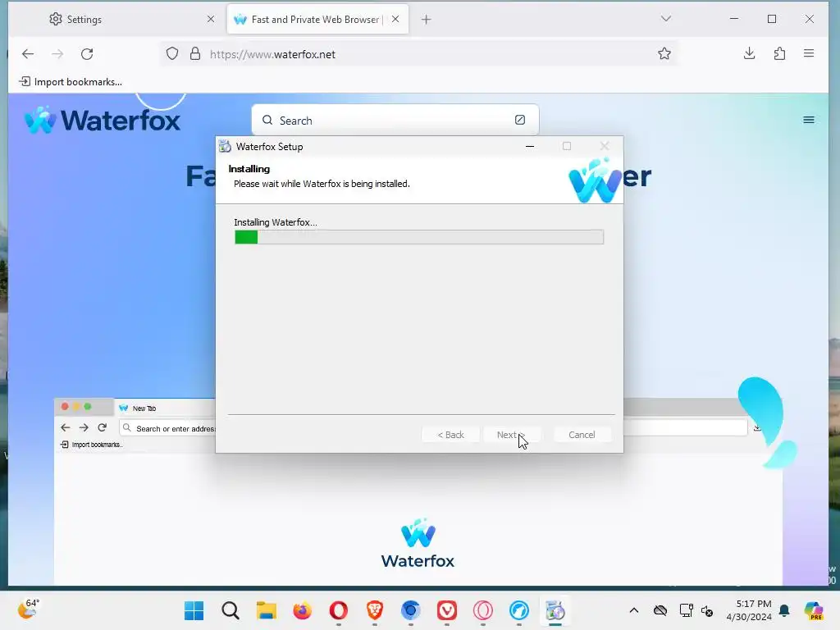Open Opera GX pink icon in taskbar
The height and width of the screenshot is (630, 840).
(482, 610)
